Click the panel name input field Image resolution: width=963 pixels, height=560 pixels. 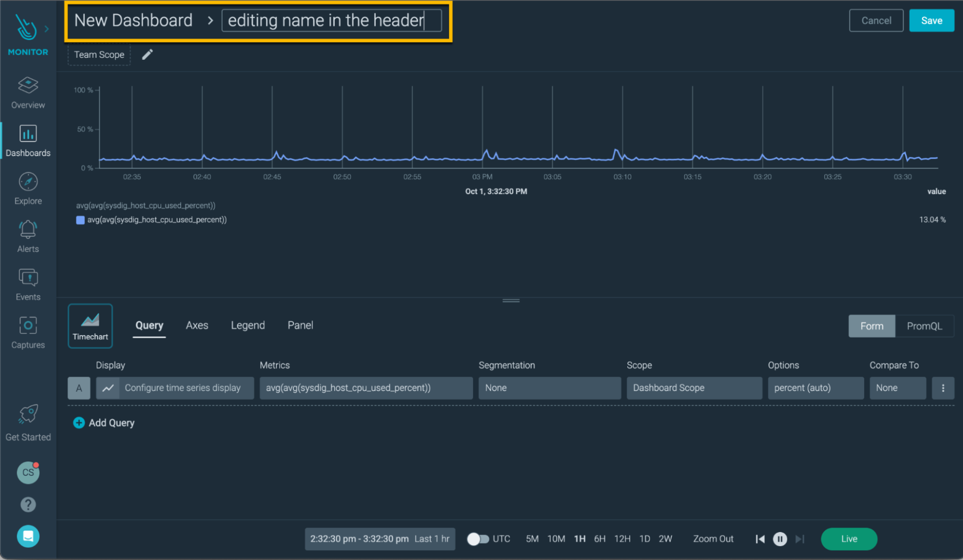[331, 20]
